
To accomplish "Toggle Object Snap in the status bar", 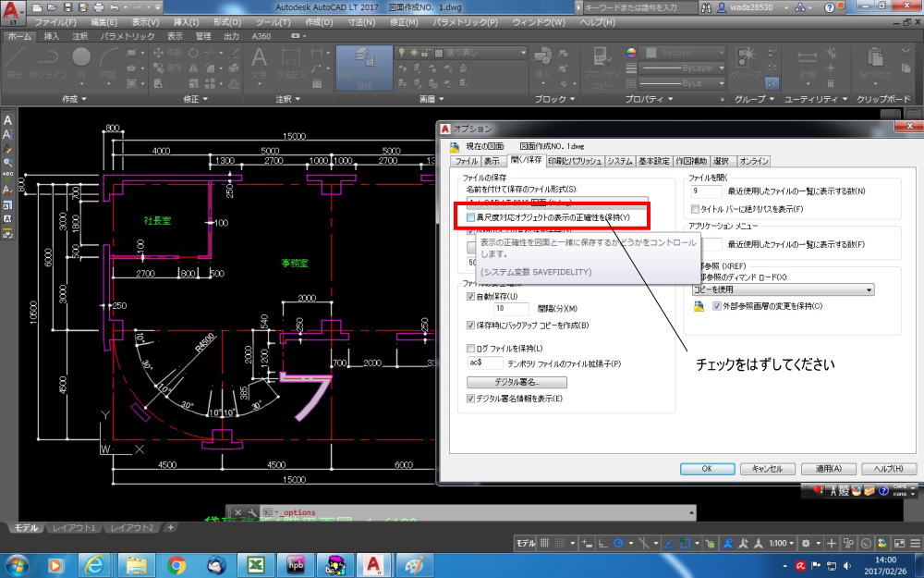I will pos(685,543).
